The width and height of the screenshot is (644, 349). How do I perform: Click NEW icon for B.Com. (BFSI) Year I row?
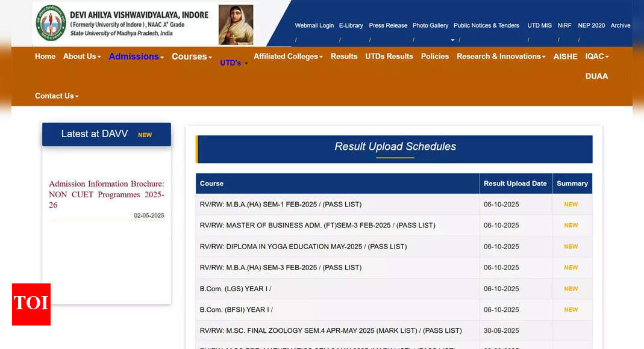[x=571, y=310]
